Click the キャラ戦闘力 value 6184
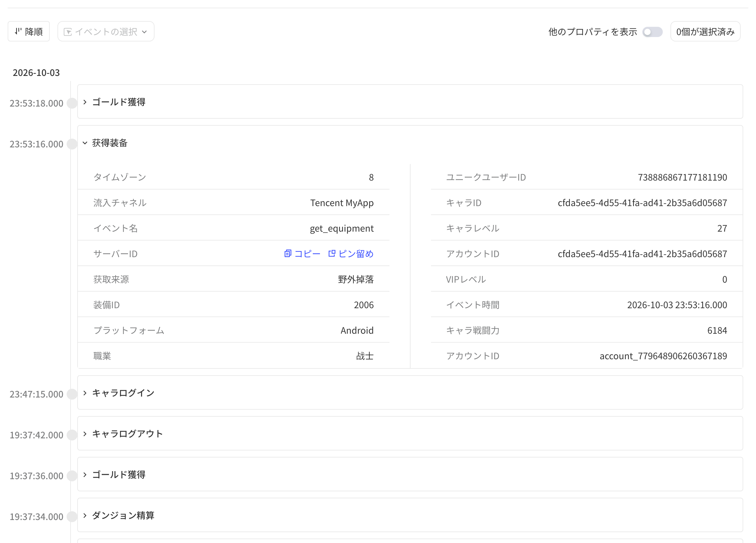This screenshot has height=543, width=756. [717, 331]
